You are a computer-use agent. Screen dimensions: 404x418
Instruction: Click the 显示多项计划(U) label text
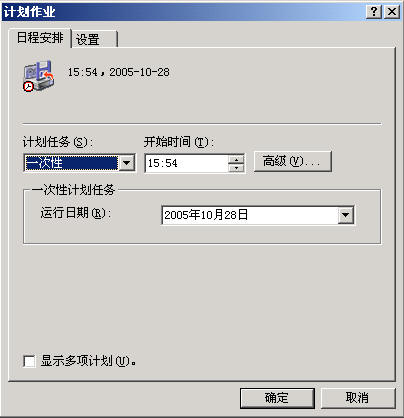point(88,361)
